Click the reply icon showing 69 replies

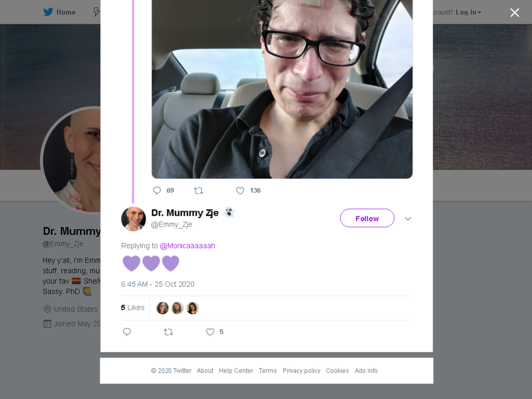tap(157, 190)
